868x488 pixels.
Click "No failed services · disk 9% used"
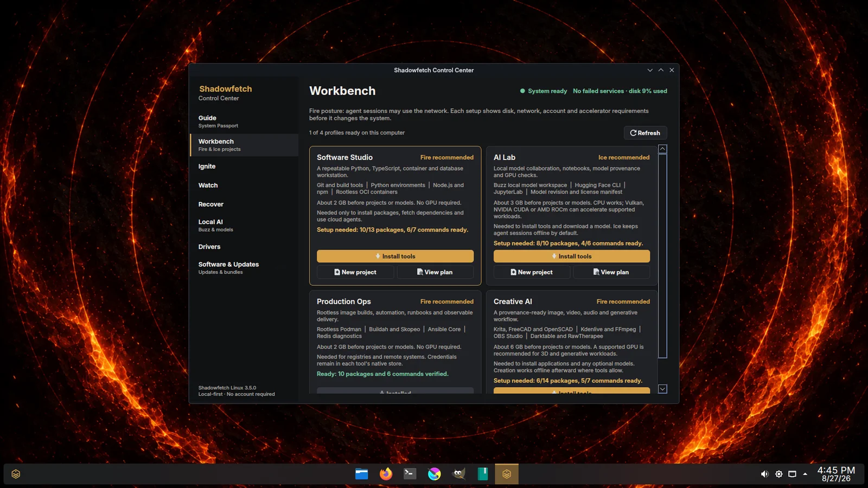click(620, 91)
